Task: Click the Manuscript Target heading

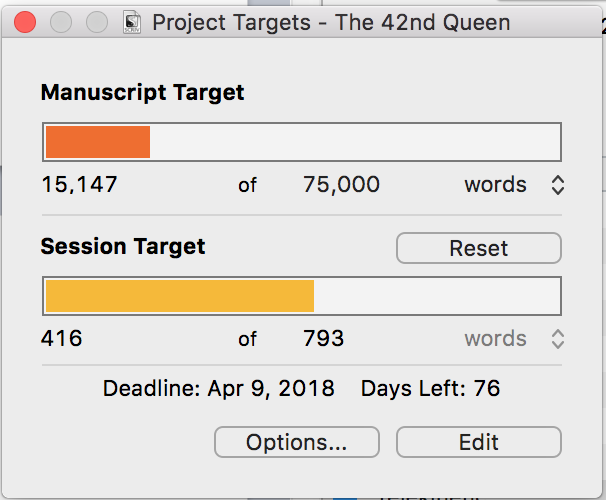Action: click(142, 93)
